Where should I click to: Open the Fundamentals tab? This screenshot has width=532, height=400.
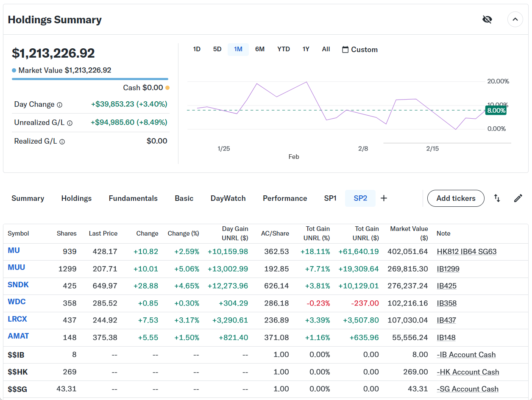pyautogui.click(x=133, y=198)
